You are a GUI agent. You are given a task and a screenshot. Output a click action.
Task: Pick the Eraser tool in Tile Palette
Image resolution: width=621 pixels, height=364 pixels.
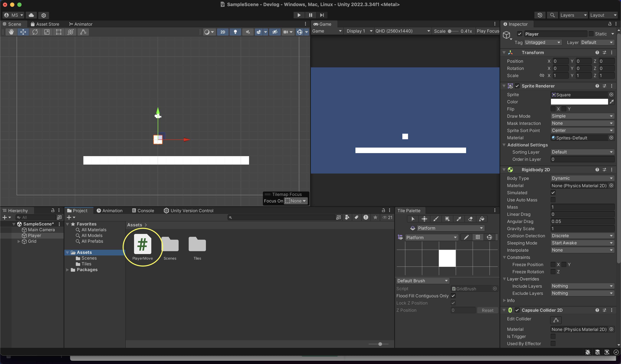470,219
